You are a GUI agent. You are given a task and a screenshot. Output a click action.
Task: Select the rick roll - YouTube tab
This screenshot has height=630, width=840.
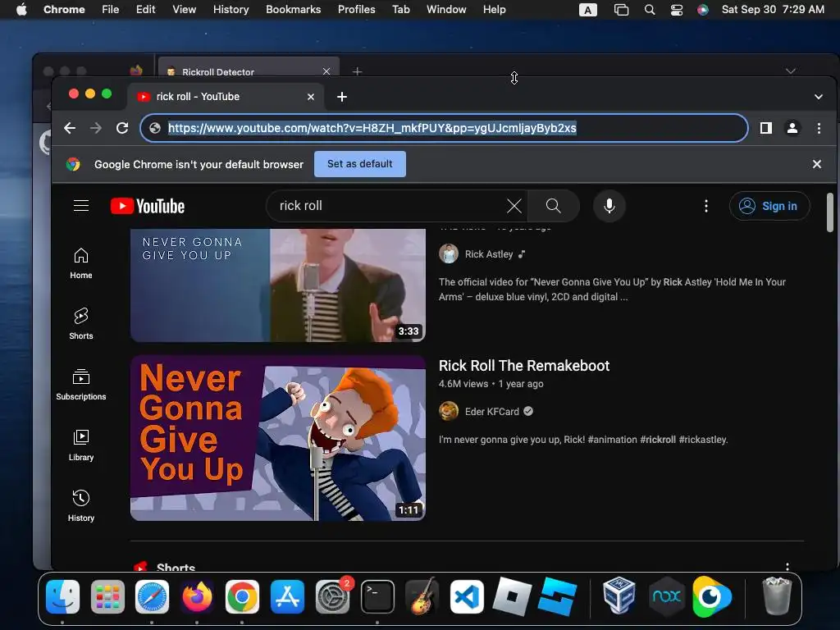pos(225,97)
